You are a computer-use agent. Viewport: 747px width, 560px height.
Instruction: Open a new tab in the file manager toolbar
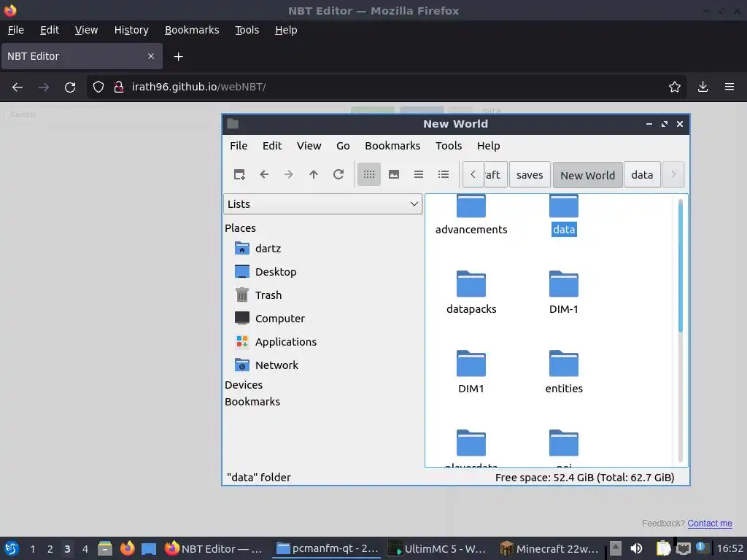click(239, 175)
